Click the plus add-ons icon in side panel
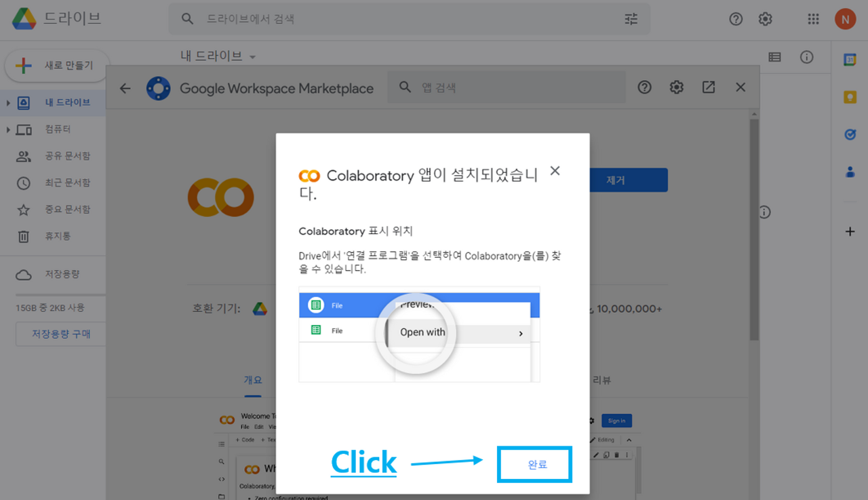The width and height of the screenshot is (868, 500). click(x=850, y=231)
